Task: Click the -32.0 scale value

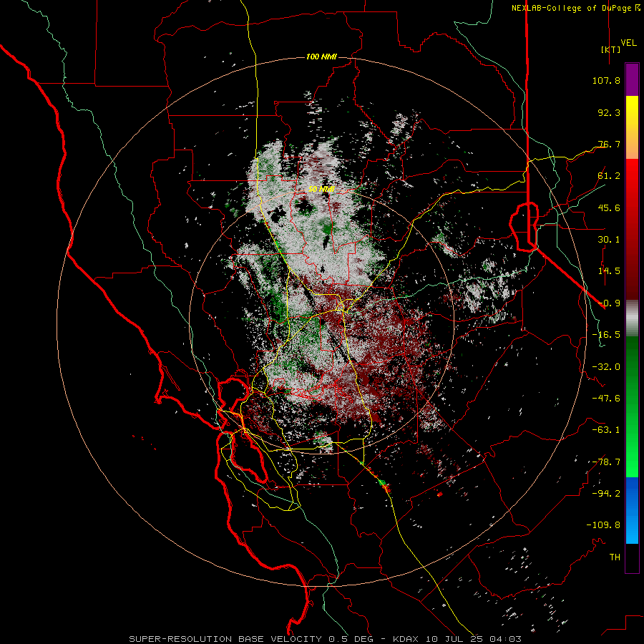Action: (x=606, y=367)
